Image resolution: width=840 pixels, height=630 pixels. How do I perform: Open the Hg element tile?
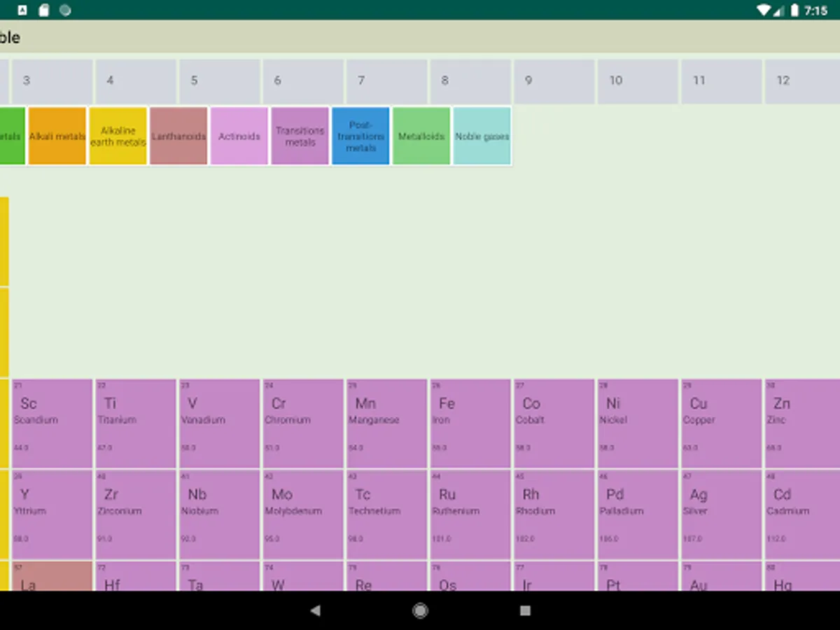point(802,576)
